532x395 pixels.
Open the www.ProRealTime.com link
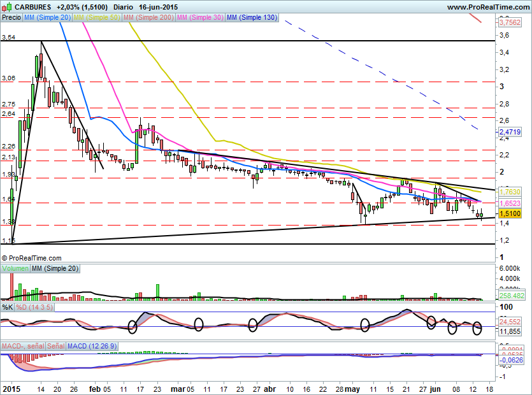[487, 7]
